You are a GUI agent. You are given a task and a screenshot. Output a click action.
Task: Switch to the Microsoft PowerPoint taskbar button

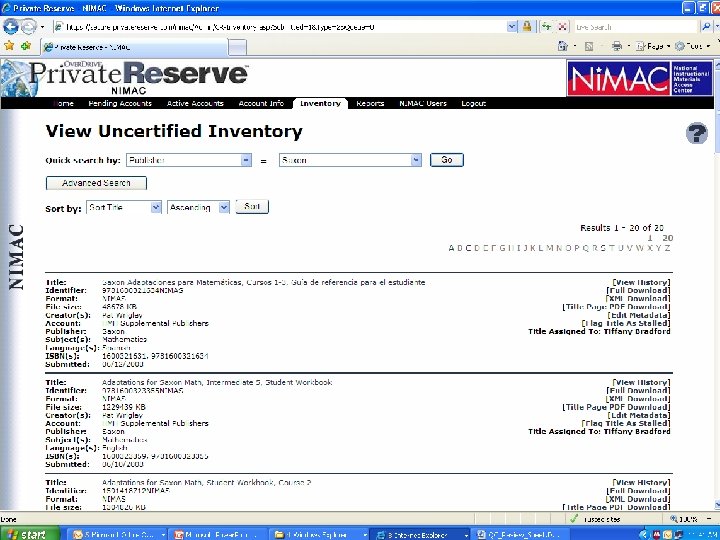[217, 534]
